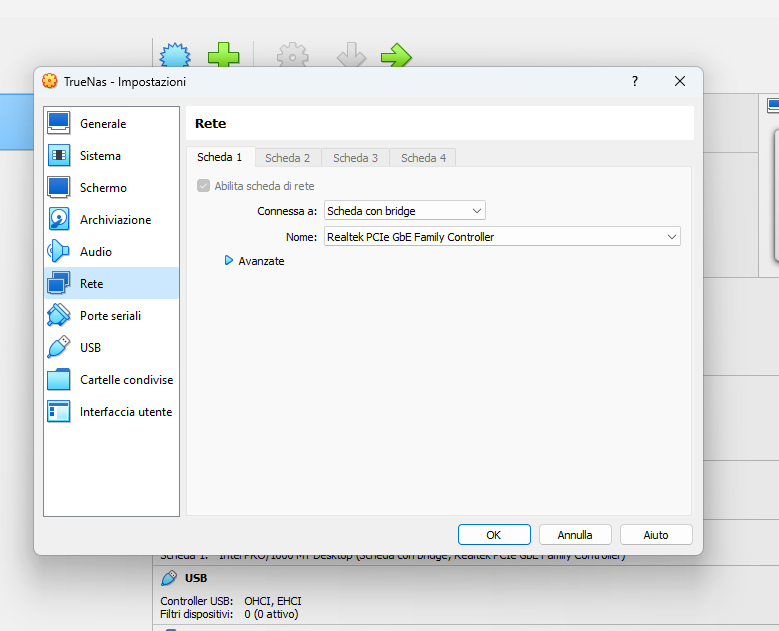Open the USB settings category
This screenshot has height=631, width=779.
[x=111, y=347]
